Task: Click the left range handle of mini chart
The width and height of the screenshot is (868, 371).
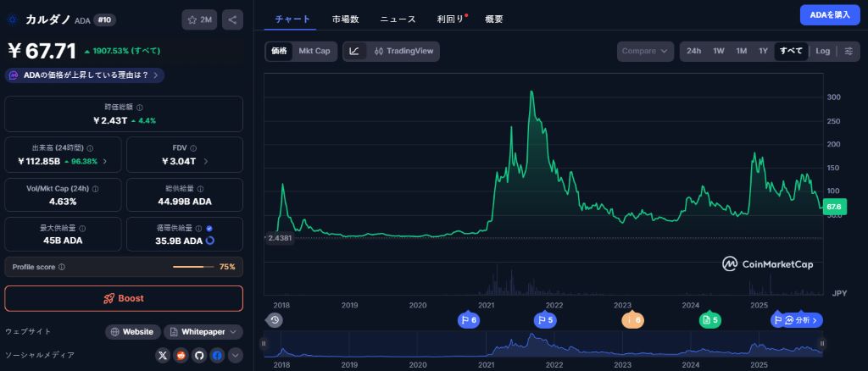Action: (264, 343)
